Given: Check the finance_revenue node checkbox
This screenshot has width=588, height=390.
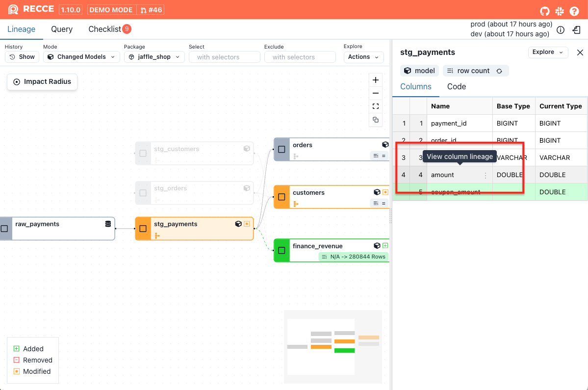Looking at the screenshot, I should point(281,250).
